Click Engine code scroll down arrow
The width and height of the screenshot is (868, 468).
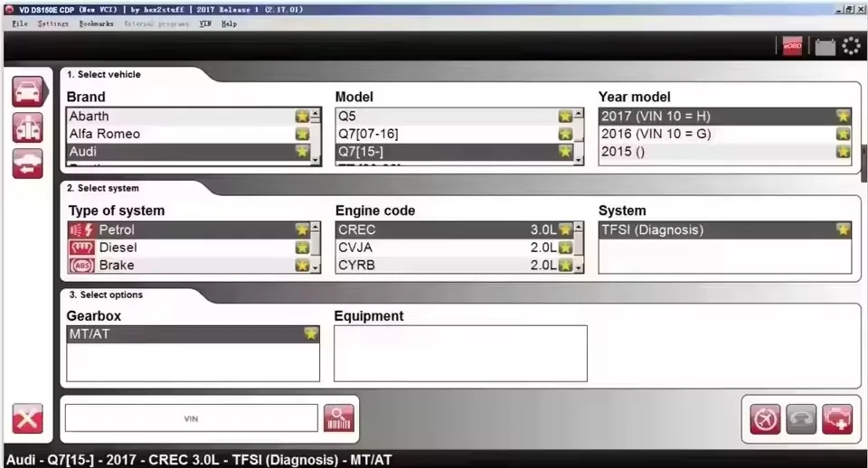pyautogui.click(x=579, y=267)
